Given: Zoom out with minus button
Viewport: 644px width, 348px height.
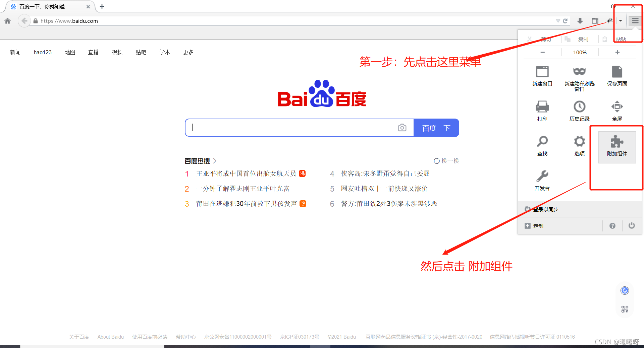Looking at the screenshot, I should [542, 52].
